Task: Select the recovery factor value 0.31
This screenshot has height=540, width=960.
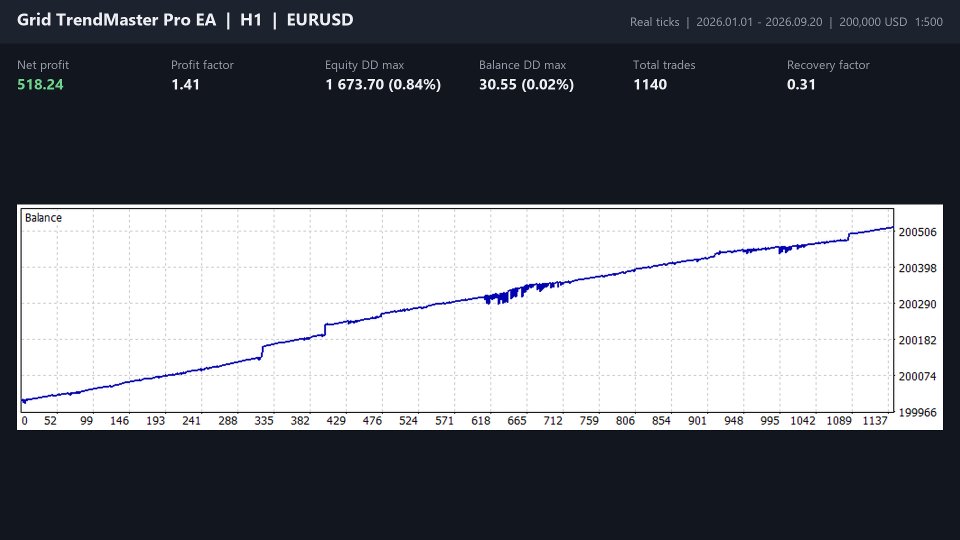Action: pos(801,84)
